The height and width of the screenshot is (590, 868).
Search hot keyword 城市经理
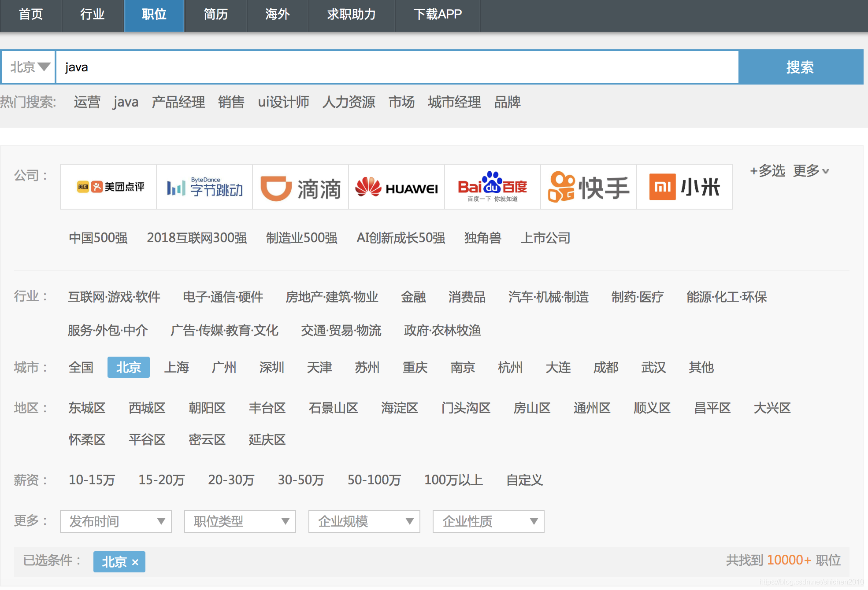pyautogui.click(x=454, y=102)
